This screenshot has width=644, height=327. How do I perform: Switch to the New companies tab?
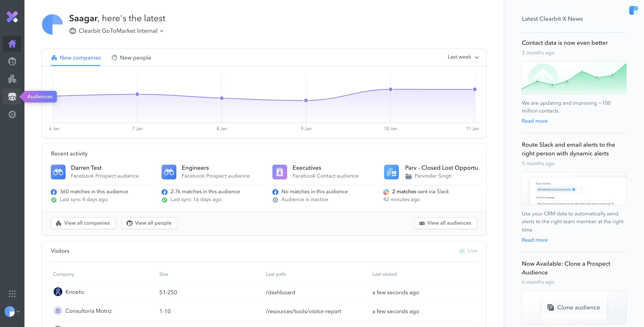76,58
